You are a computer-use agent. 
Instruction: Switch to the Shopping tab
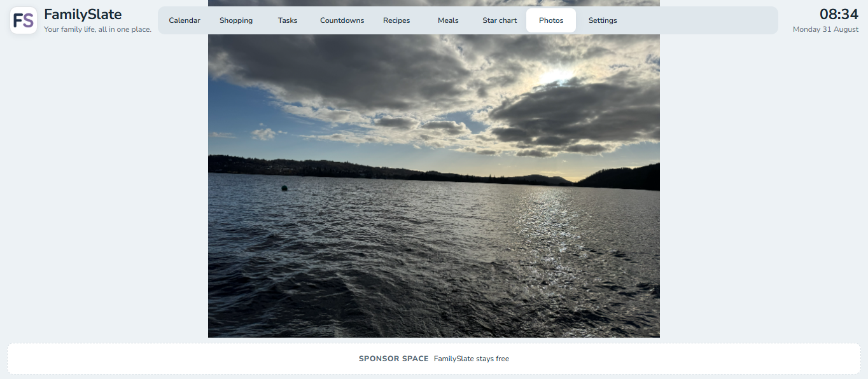(236, 20)
